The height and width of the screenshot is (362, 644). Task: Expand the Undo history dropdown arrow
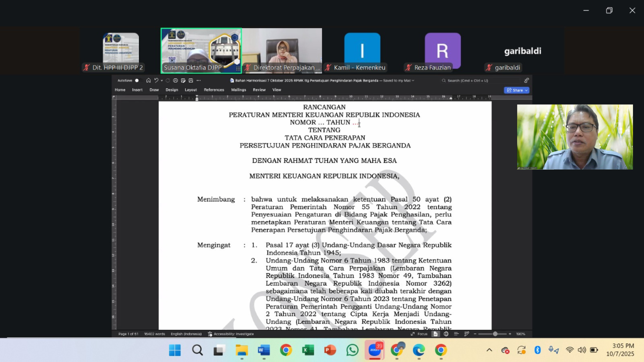click(162, 80)
